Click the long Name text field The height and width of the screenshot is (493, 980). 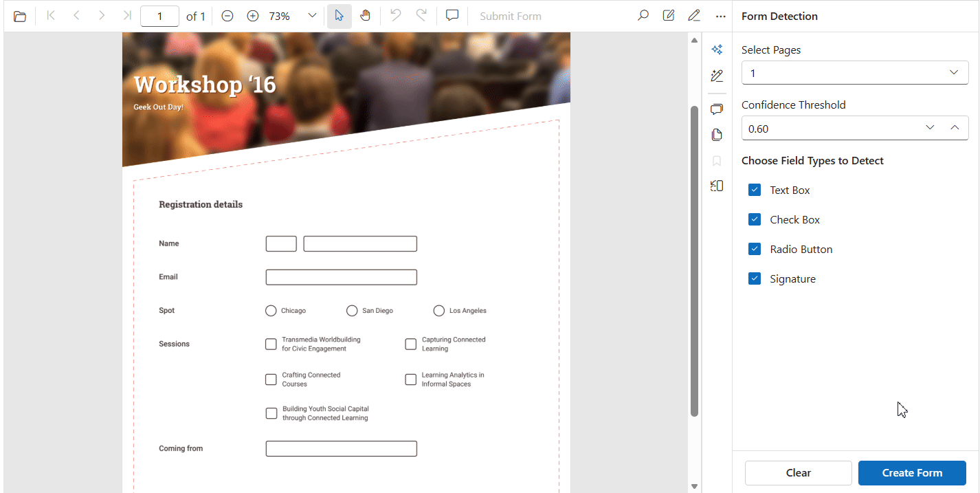tap(360, 243)
